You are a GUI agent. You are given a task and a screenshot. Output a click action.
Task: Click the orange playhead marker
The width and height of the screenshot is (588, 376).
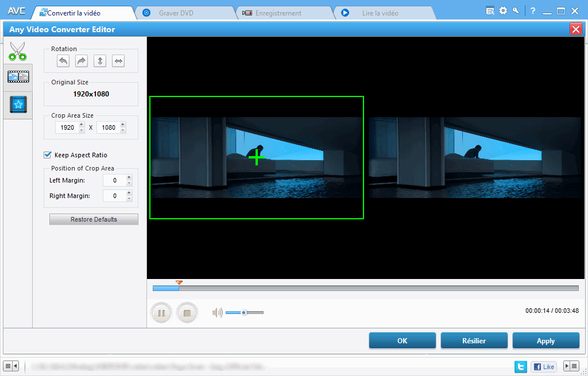tap(179, 282)
